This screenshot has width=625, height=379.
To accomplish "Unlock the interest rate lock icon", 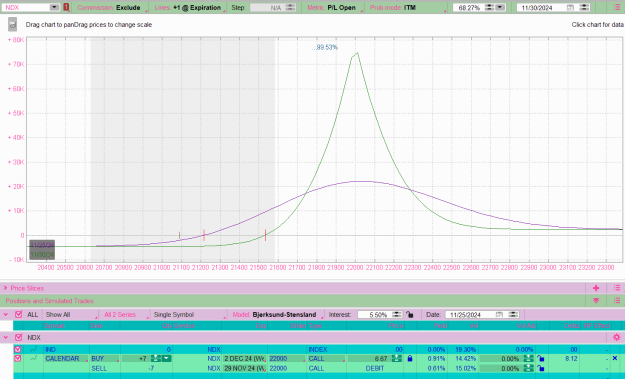I will coord(409,314).
